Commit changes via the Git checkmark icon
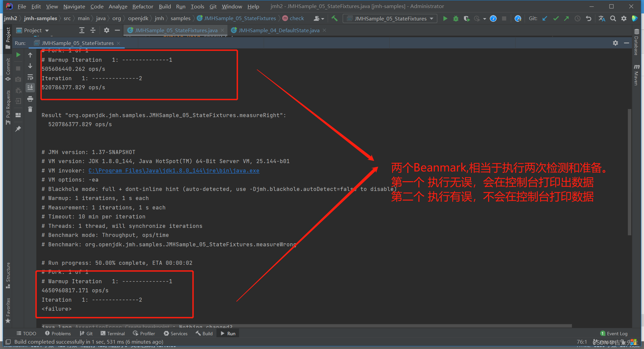The image size is (644, 349). tap(556, 18)
